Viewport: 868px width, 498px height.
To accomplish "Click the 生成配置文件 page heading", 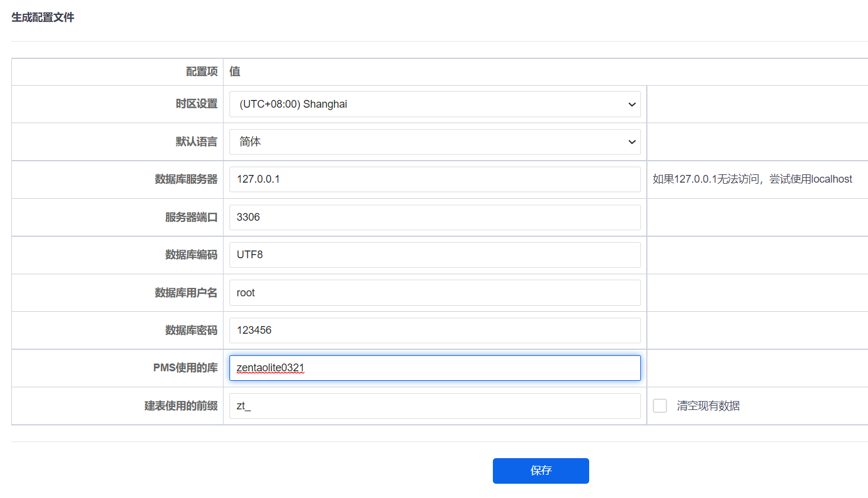I will pyautogui.click(x=43, y=17).
